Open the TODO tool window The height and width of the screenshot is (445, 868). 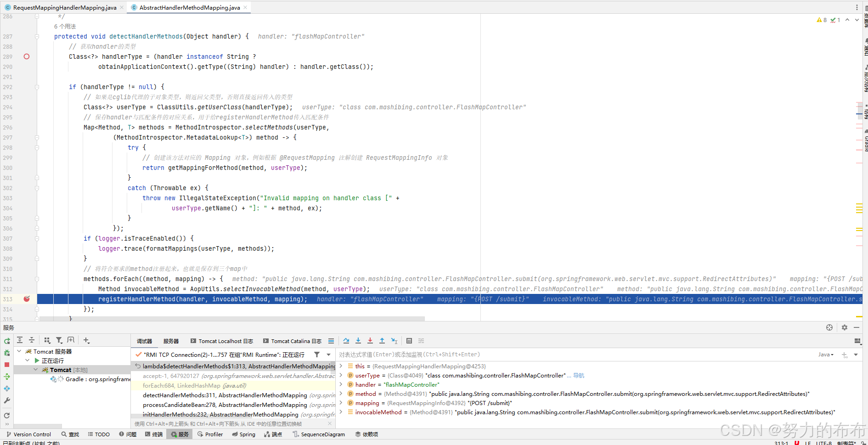coord(99,434)
